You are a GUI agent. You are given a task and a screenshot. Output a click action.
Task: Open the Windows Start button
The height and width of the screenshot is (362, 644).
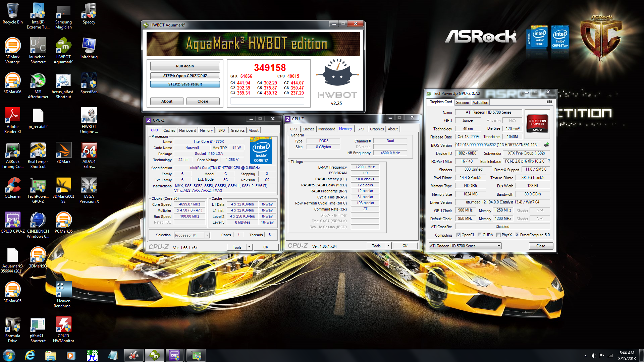(9, 355)
